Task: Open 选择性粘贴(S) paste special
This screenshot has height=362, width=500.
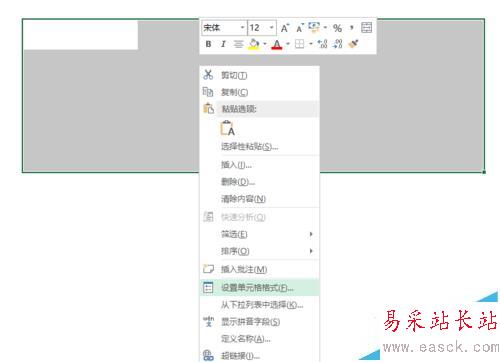Action: coord(259,146)
